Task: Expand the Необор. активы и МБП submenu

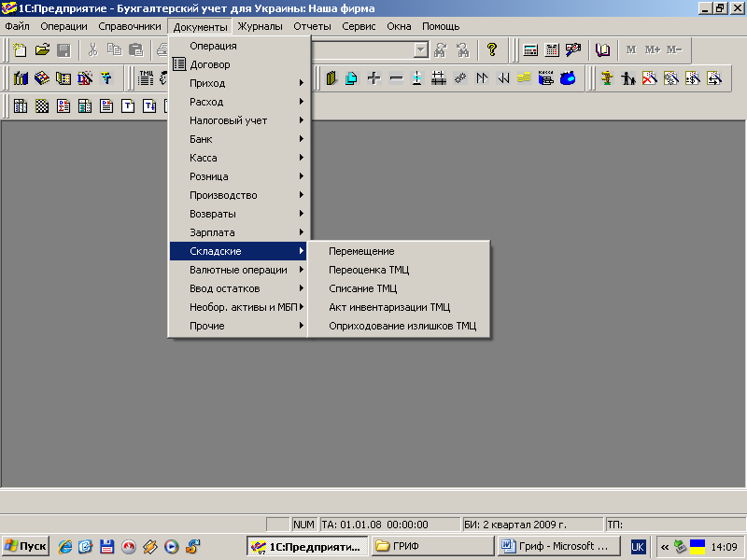Action: 240,307
